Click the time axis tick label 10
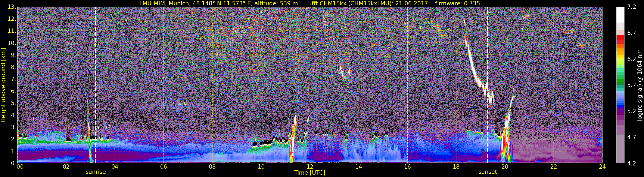Viewport: 644px width, 177px height. [x=261, y=167]
